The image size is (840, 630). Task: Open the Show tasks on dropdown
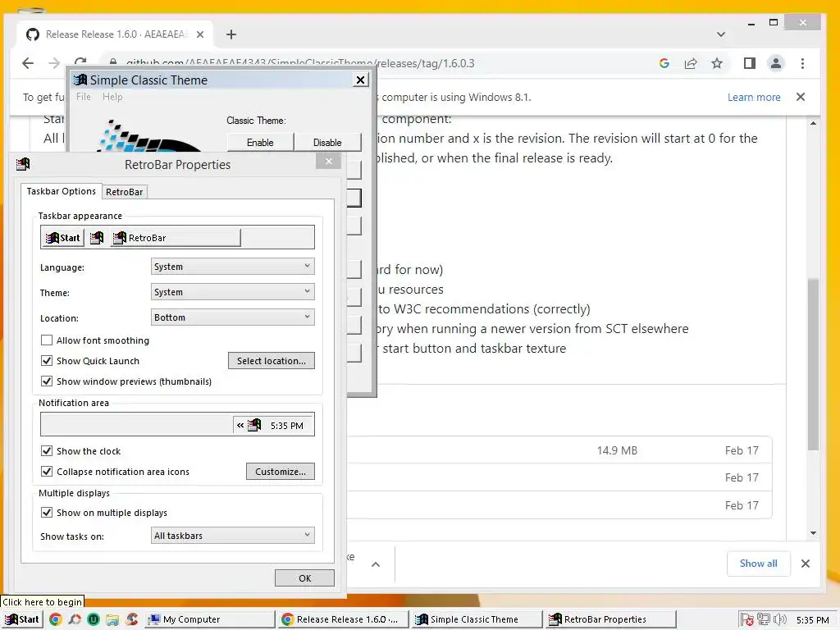(x=232, y=535)
